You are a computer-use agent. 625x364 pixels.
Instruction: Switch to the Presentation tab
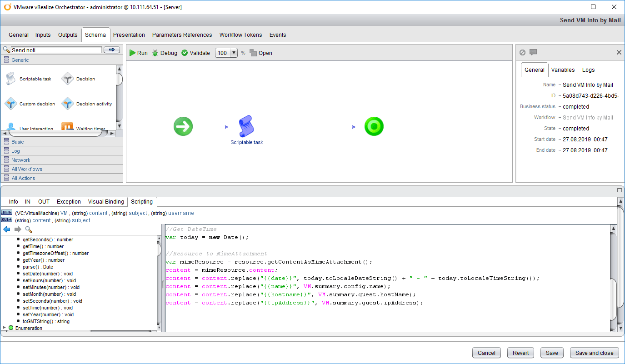[129, 35]
